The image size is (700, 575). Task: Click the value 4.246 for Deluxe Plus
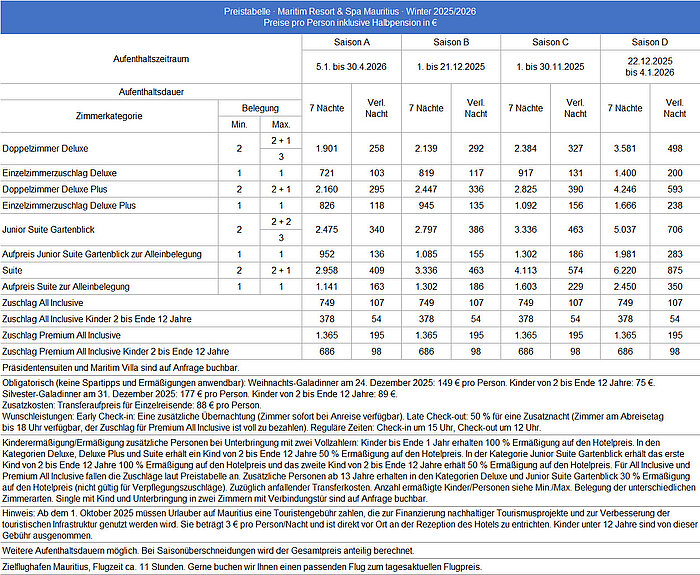[x=625, y=189]
